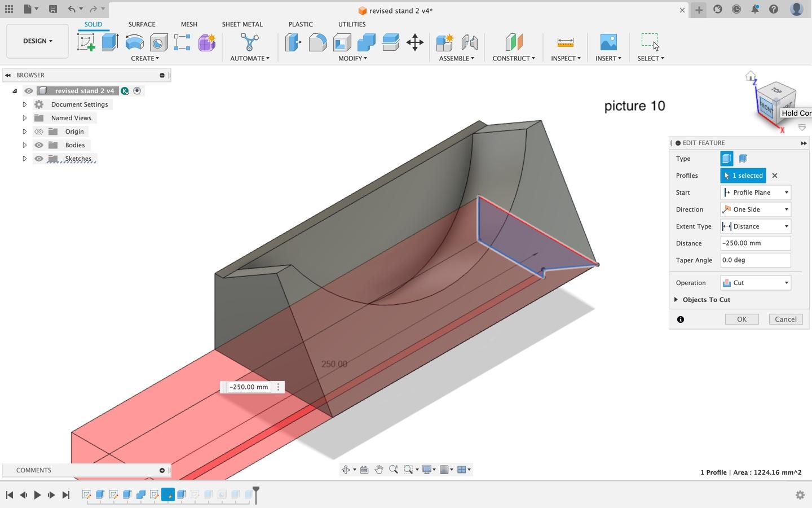812x508 pixels.
Task: Open timeline settings gear
Action: [800, 495]
